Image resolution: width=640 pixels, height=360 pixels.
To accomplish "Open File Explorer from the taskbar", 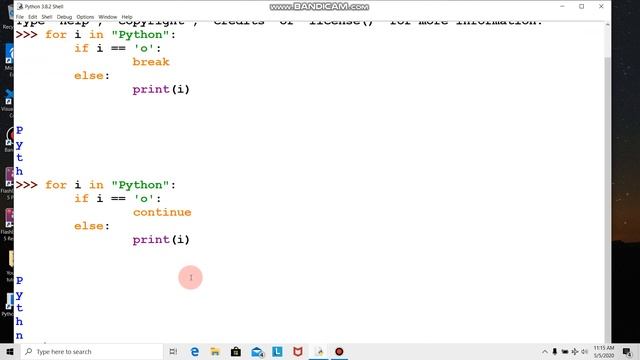I will 215,351.
